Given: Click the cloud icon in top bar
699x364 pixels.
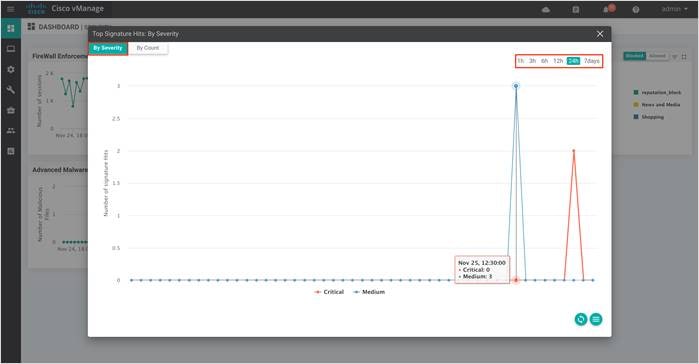Looking at the screenshot, I should coord(546,9).
